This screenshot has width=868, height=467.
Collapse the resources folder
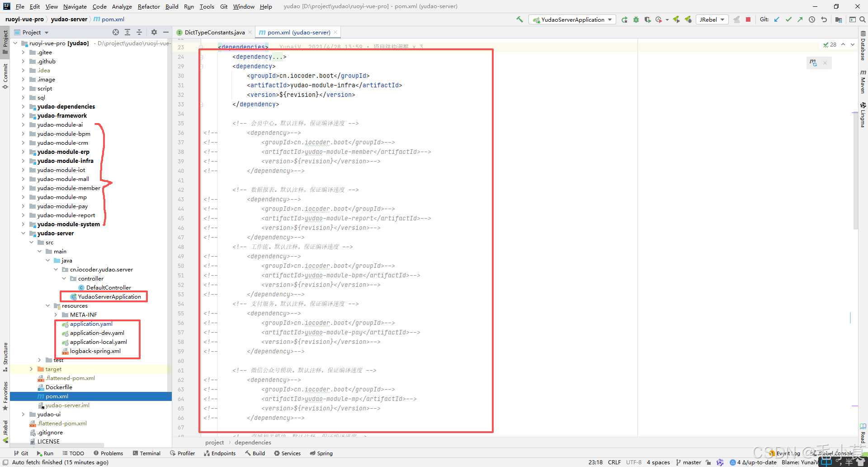(47, 306)
